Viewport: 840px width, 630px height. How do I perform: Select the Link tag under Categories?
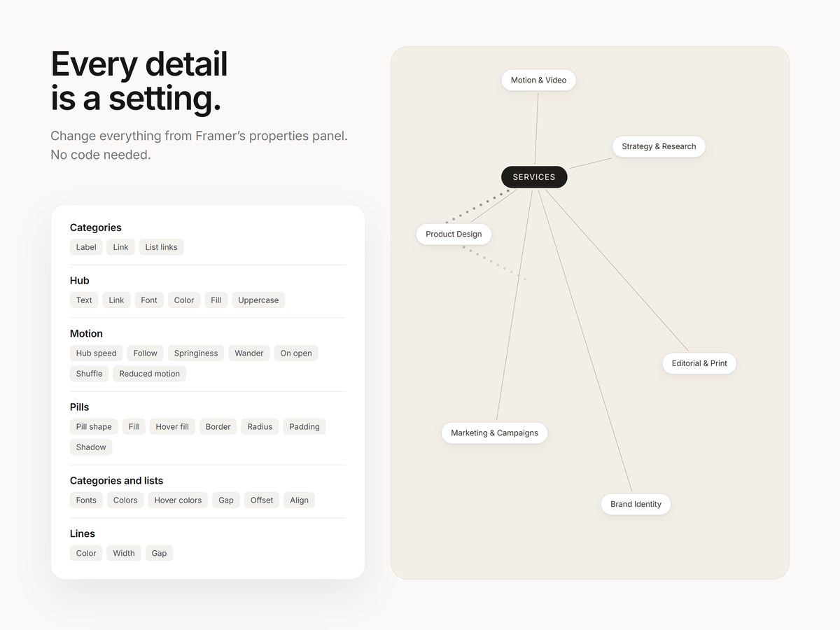tap(120, 247)
